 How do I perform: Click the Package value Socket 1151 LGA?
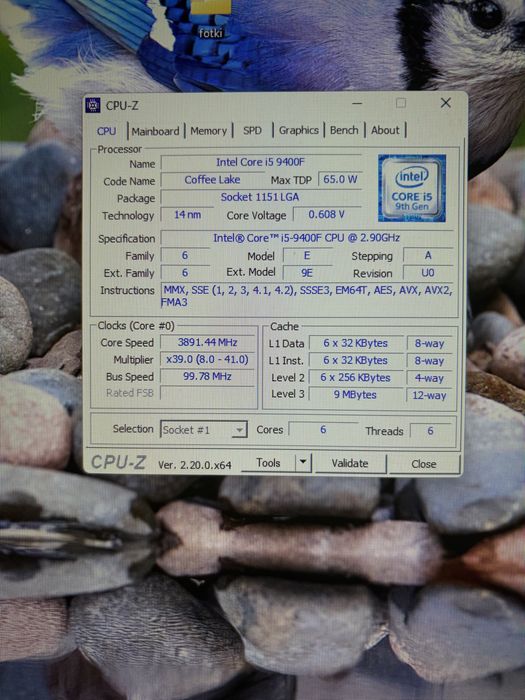(x=261, y=197)
